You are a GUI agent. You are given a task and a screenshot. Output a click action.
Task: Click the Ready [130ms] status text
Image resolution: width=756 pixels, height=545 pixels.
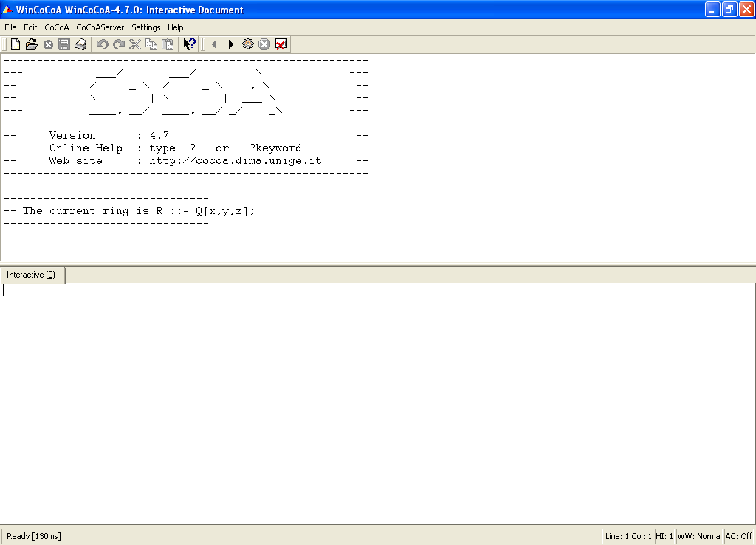click(34, 536)
